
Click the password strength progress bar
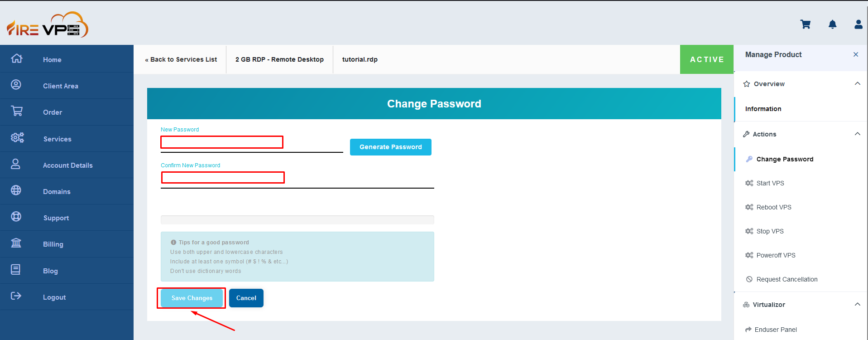tap(297, 220)
